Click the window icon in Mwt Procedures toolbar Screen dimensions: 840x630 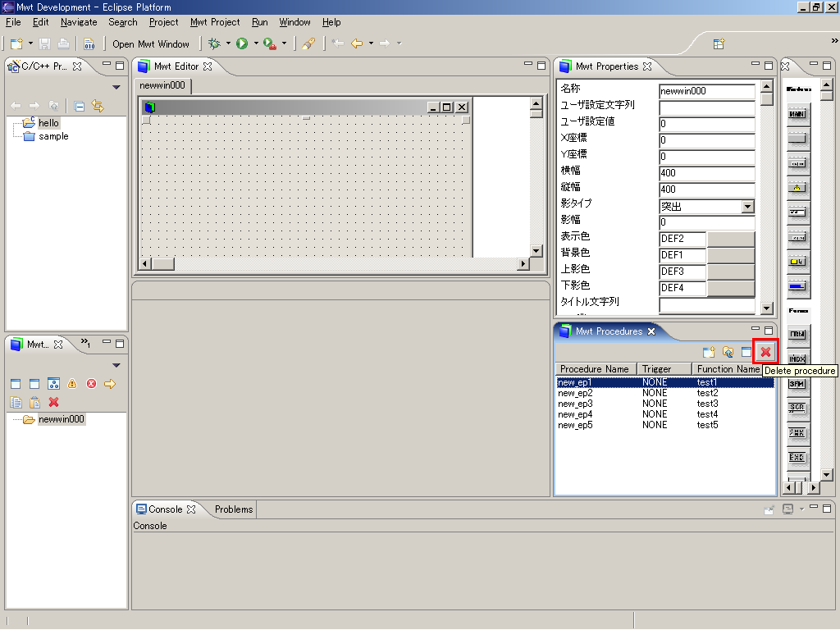746,352
